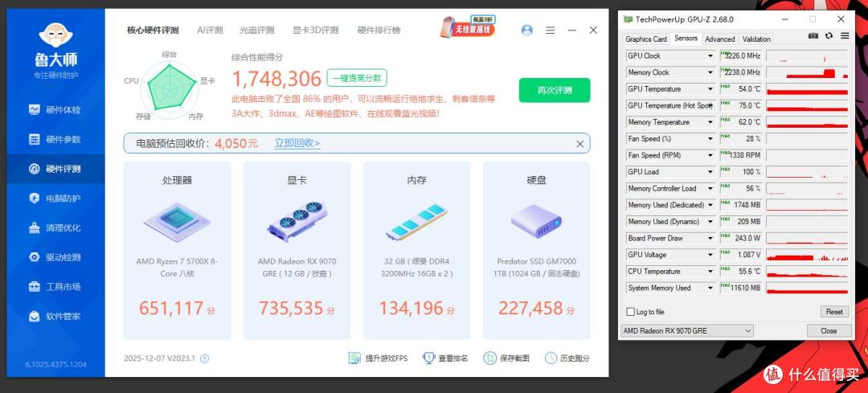Switch to 核心硬件评测 tab
Image resolution: width=868 pixels, height=393 pixels.
point(153,31)
